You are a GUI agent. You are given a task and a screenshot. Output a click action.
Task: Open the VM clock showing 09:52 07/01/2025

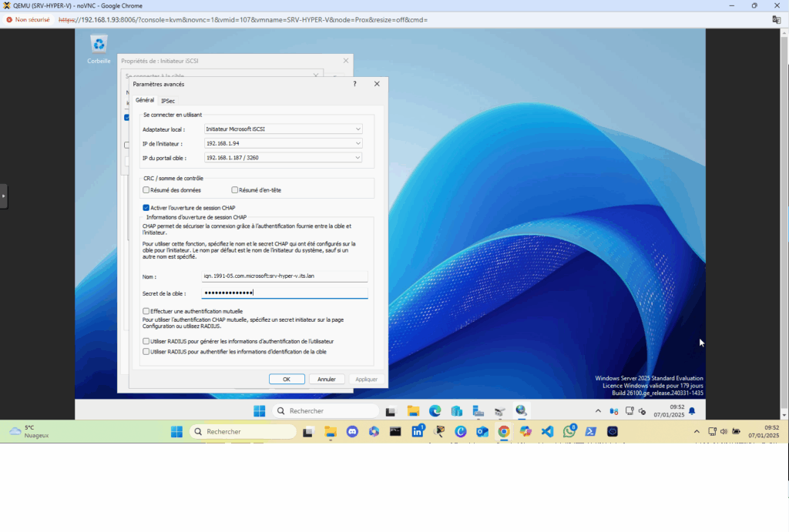[669, 411]
